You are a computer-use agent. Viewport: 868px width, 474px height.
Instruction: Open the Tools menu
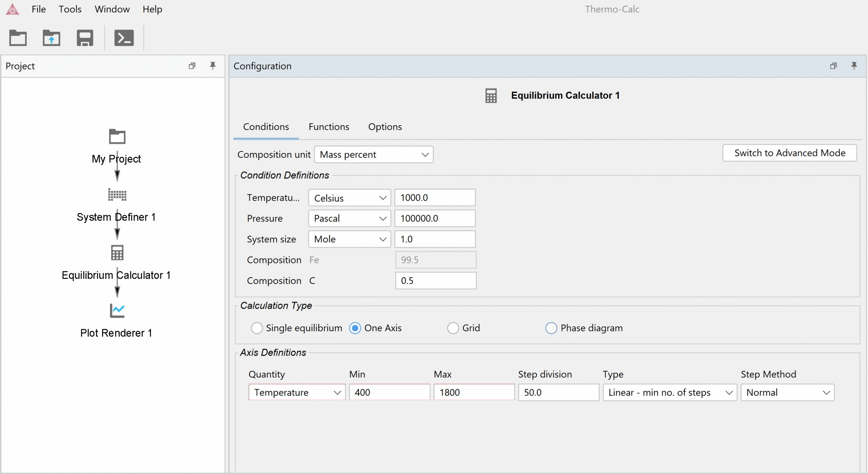pos(70,9)
